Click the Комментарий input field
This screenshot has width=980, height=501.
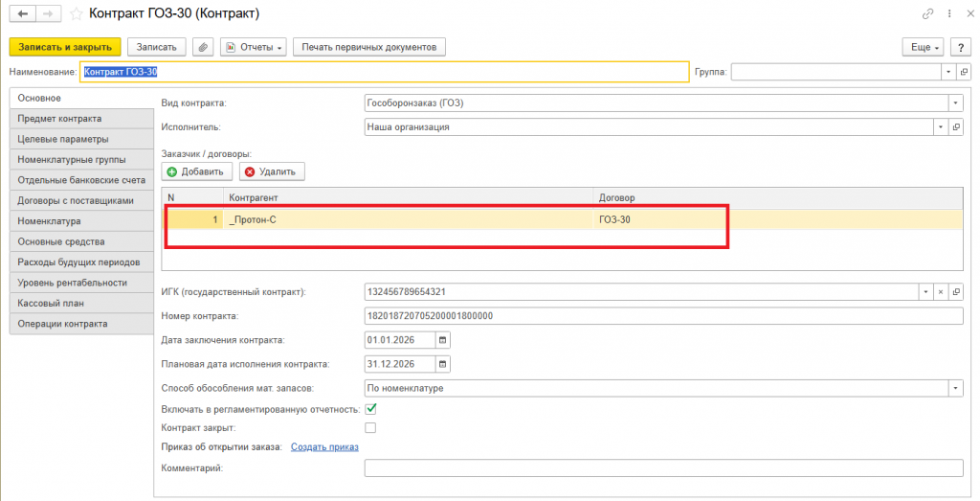point(664,467)
